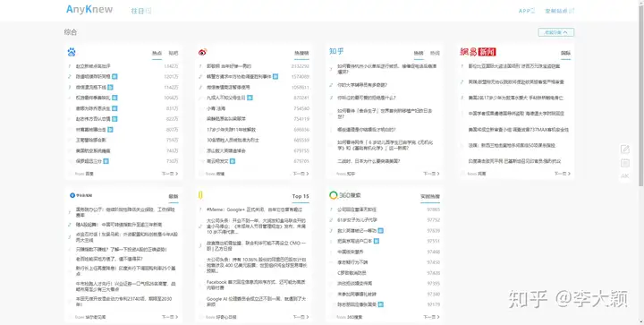This screenshot has height=325, width=644.
Task: Switch to second tab in 知乎 card
Action: click(435, 54)
